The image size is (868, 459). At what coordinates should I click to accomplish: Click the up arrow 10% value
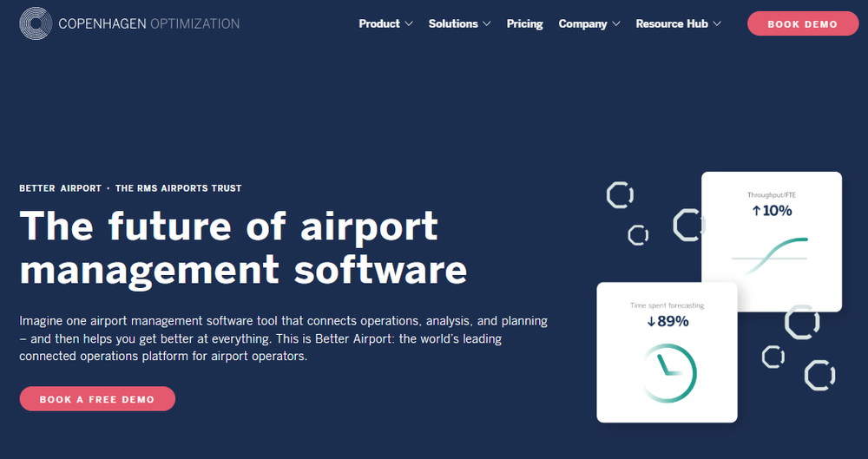tap(772, 210)
